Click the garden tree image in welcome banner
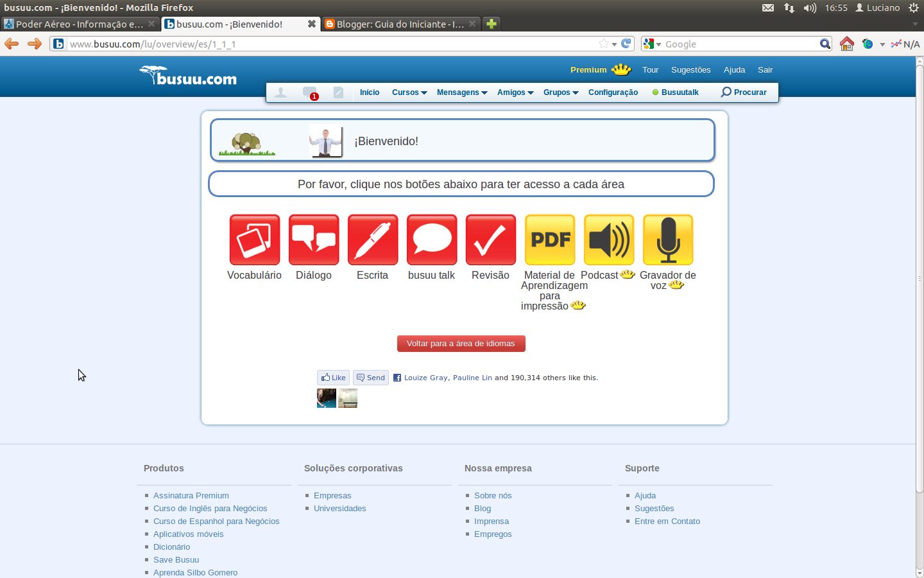The width and height of the screenshot is (924, 578). click(247, 143)
